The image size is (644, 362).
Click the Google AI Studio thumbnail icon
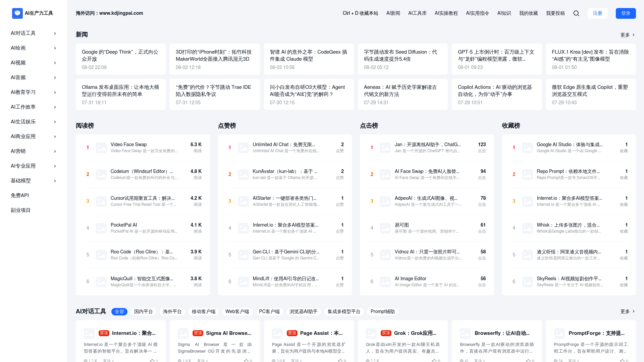[528, 147]
